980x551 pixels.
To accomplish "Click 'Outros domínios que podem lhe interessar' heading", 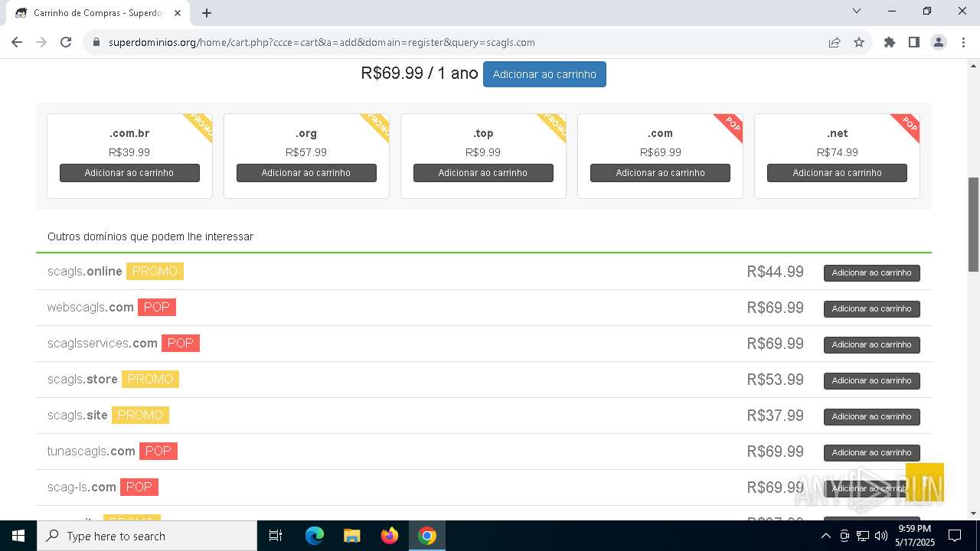I will (x=150, y=236).
